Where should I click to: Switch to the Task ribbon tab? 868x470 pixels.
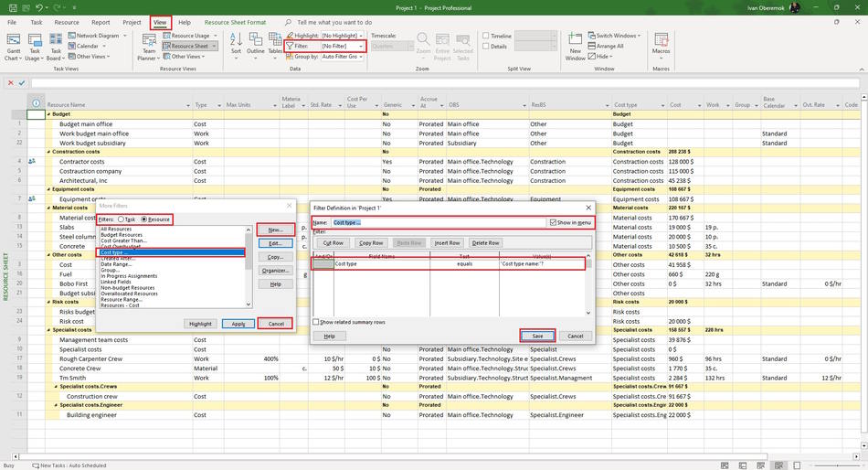coord(37,22)
